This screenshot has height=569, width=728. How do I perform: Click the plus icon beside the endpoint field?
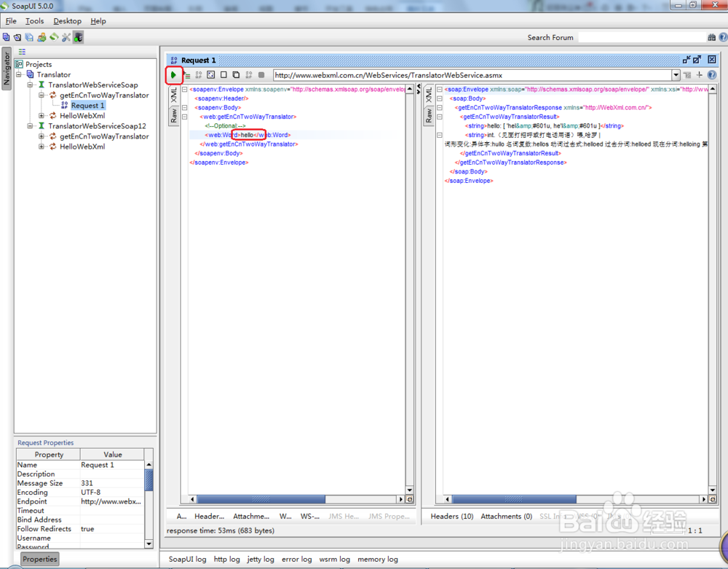pos(700,75)
